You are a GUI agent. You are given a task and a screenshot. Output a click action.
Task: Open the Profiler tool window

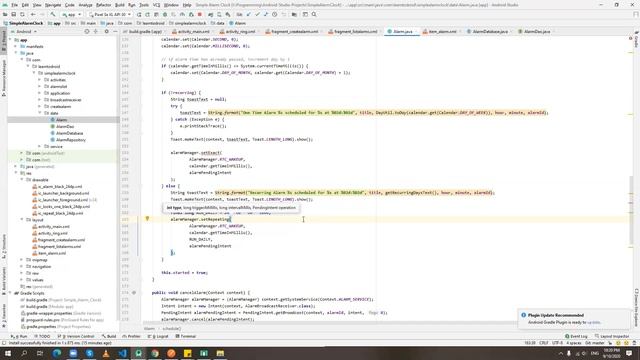tap(132, 336)
